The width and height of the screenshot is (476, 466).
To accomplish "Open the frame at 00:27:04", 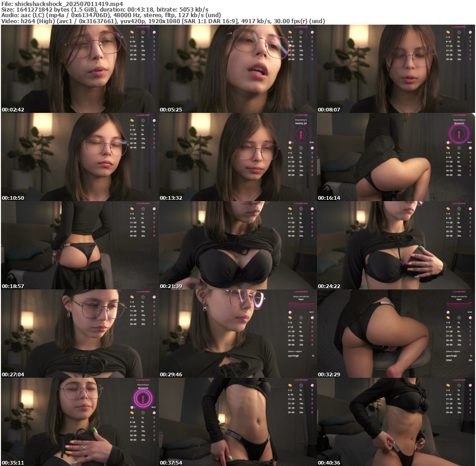I will (x=80, y=334).
